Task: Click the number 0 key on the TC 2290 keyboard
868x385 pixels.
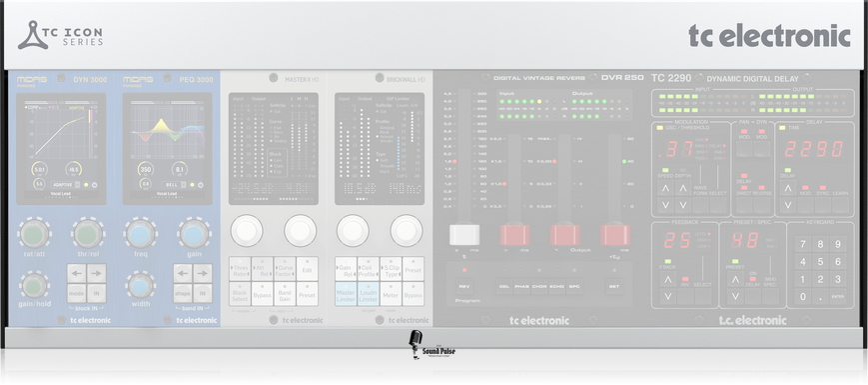Action: (803, 296)
